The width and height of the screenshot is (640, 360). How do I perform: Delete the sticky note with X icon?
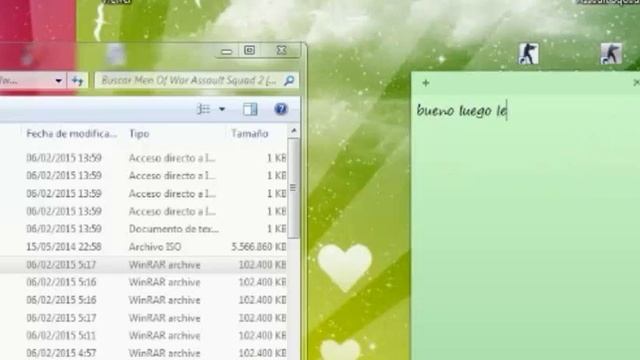[636, 83]
